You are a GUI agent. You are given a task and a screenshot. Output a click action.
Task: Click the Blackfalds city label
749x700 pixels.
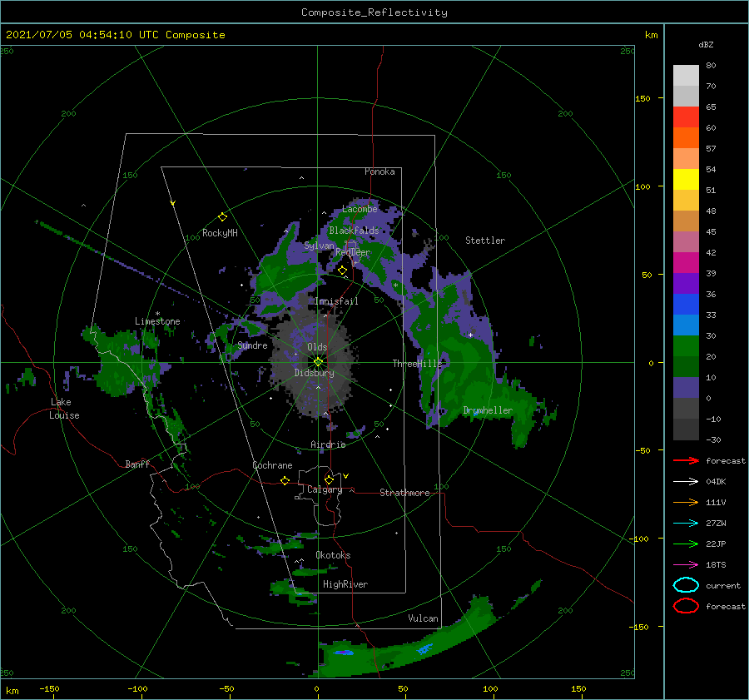point(354,231)
